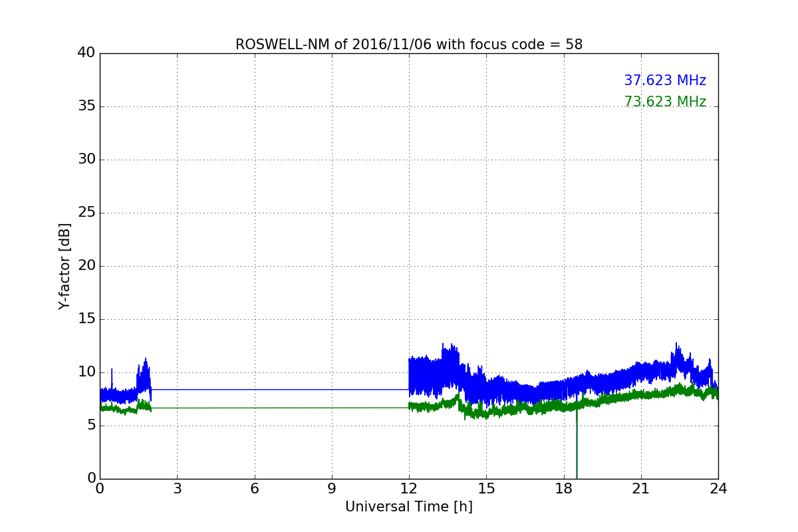Click the y-axis tick label 30

pyautogui.click(x=86, y=160)
